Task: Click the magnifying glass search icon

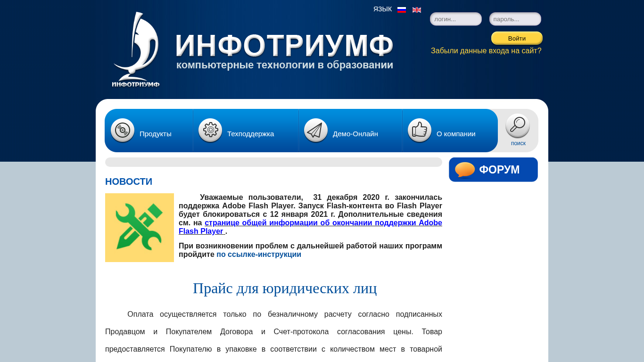Action: (x=518, y=125)
